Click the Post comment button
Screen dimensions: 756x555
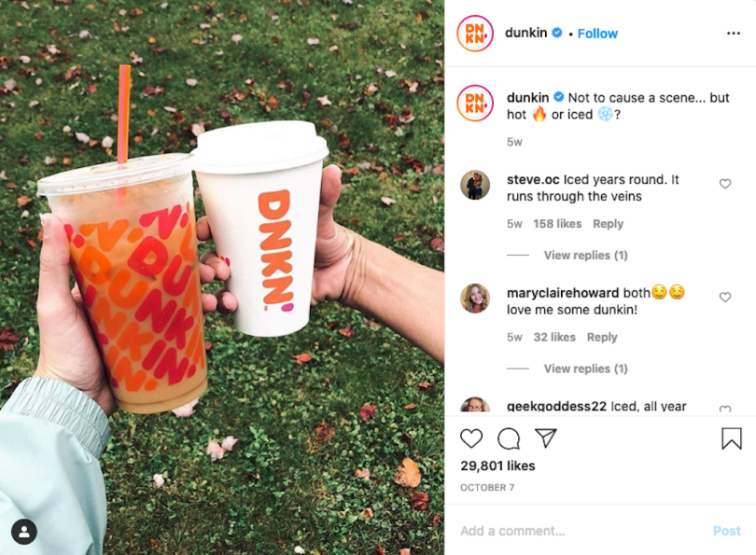(726, 531)
